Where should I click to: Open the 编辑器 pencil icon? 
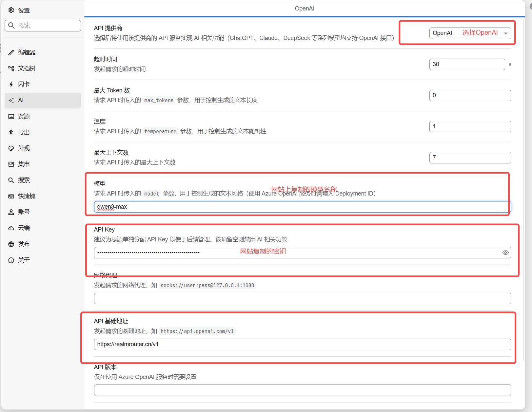tap(11, 52)
